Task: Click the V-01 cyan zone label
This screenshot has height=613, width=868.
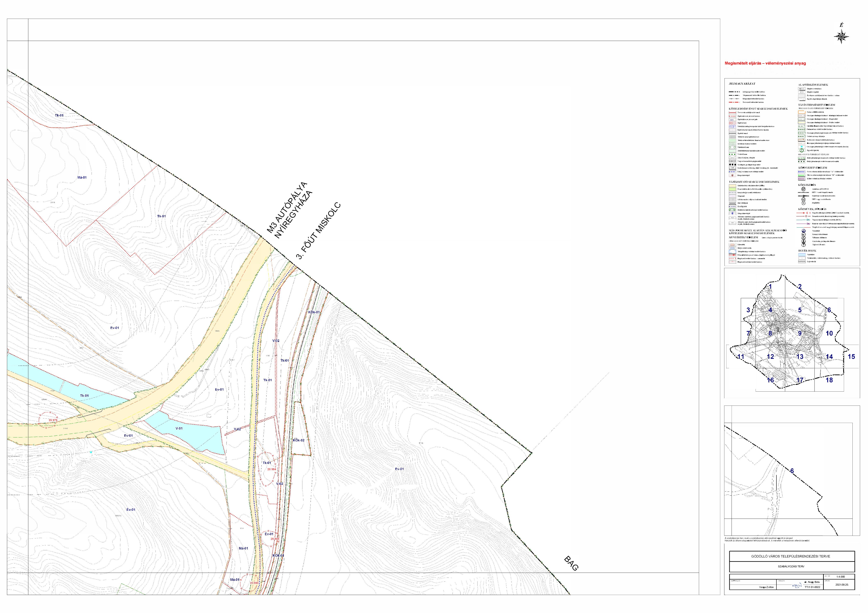Action: (179, 429)
